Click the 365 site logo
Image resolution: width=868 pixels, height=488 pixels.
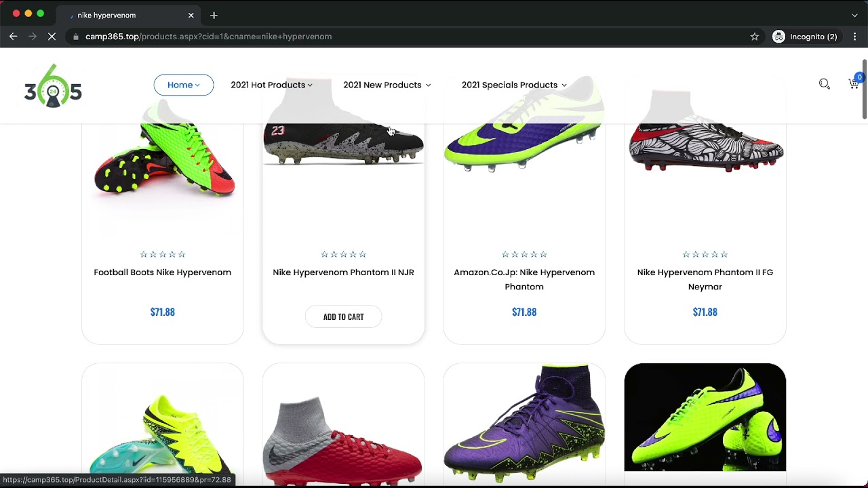pos(53,85)
